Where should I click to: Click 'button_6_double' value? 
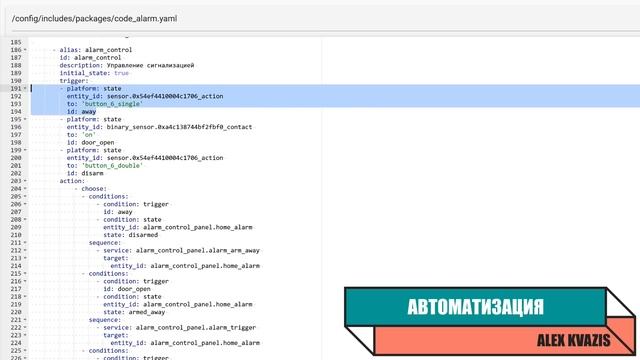[112, 166]
